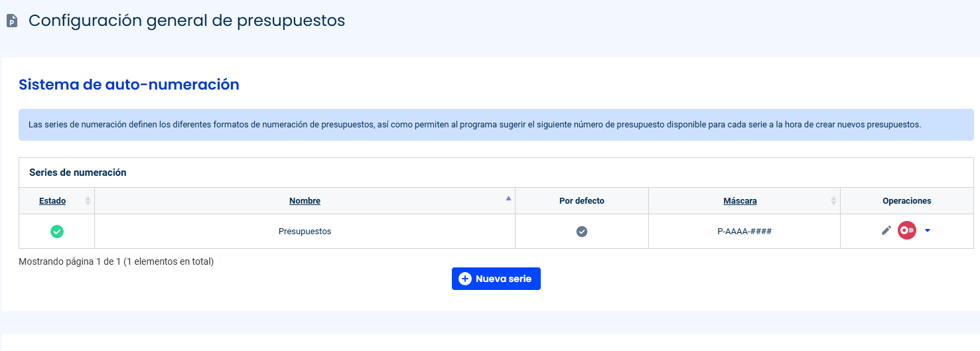Toggle the red deactivate switch for Presupuestos
This screenshot has height=351, width=980.
[x=907, y=230]
